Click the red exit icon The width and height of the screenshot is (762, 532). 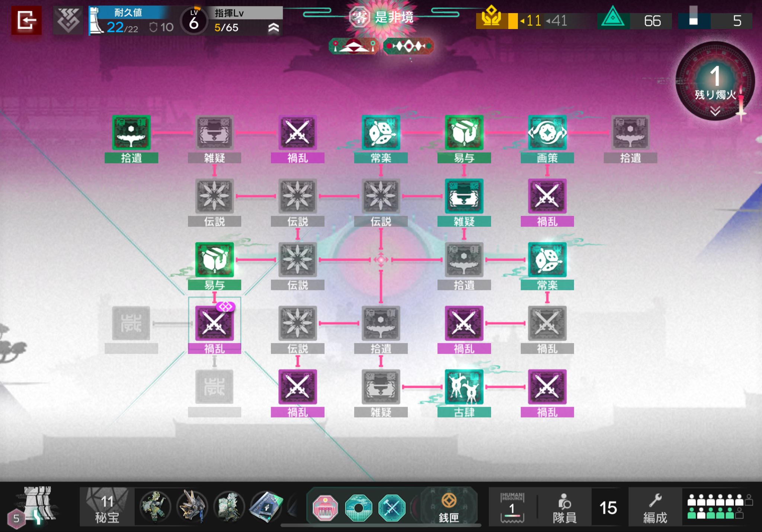pyautogui.click(x=26, y=20)
